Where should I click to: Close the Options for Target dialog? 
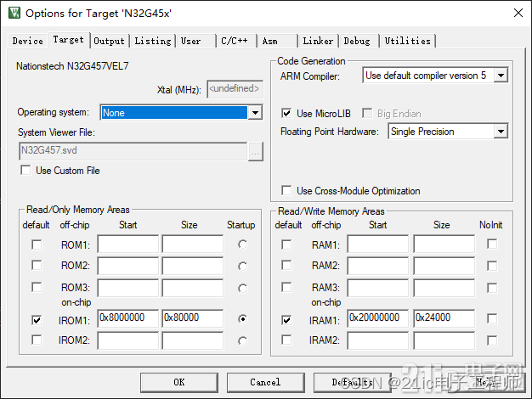click(x=518, y=13)
